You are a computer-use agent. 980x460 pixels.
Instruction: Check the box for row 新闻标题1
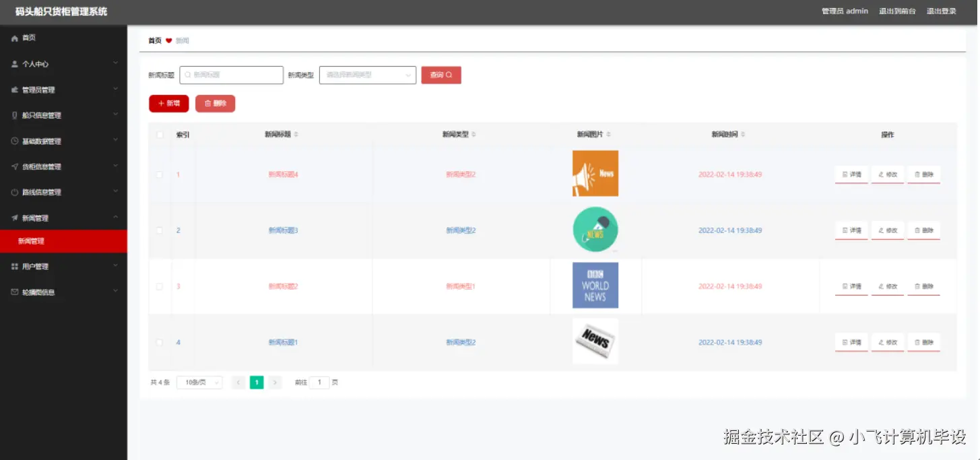click(x=160, y=342)
